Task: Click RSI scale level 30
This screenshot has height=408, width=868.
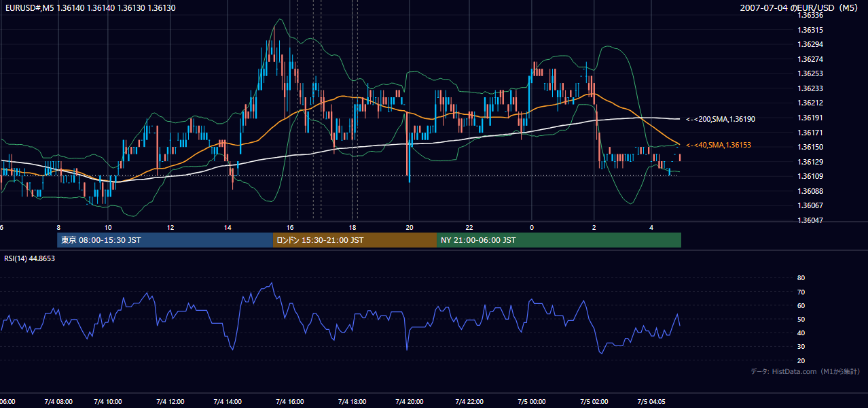Action: 801,346
